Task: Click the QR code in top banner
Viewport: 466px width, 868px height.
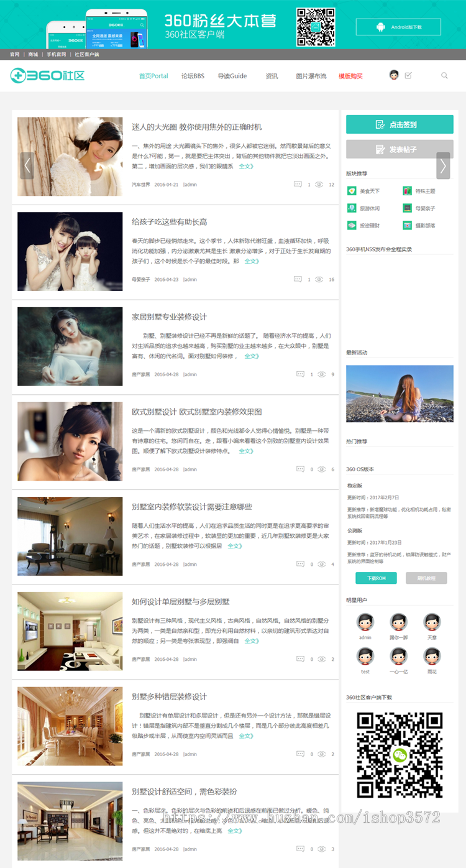Action: click(316, 27)
